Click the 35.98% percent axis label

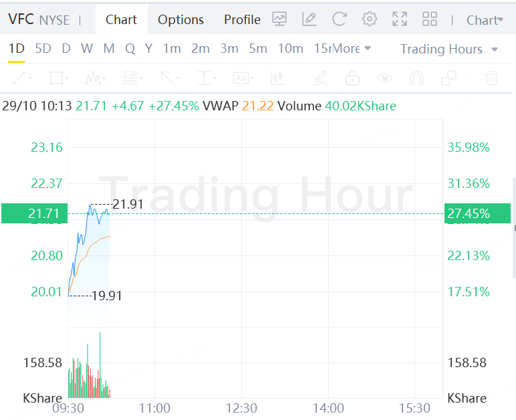coord(469,147)
